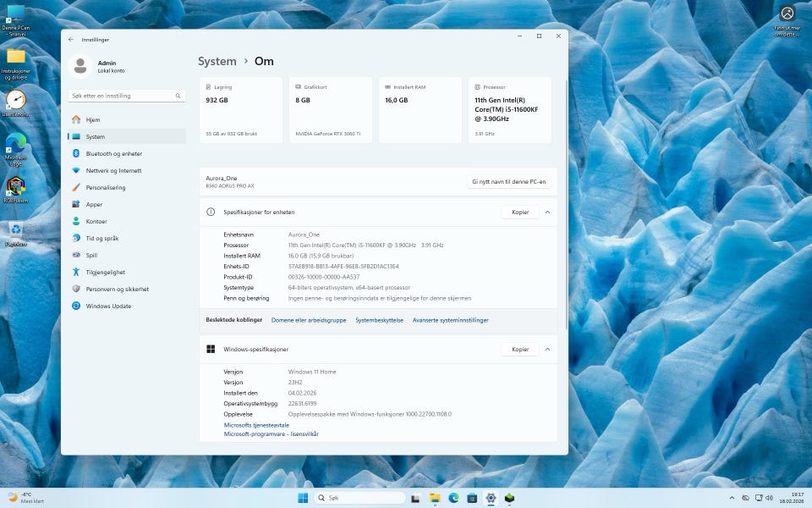Open the Hjem settings page

pyautogui.click(x=126, y=119)
